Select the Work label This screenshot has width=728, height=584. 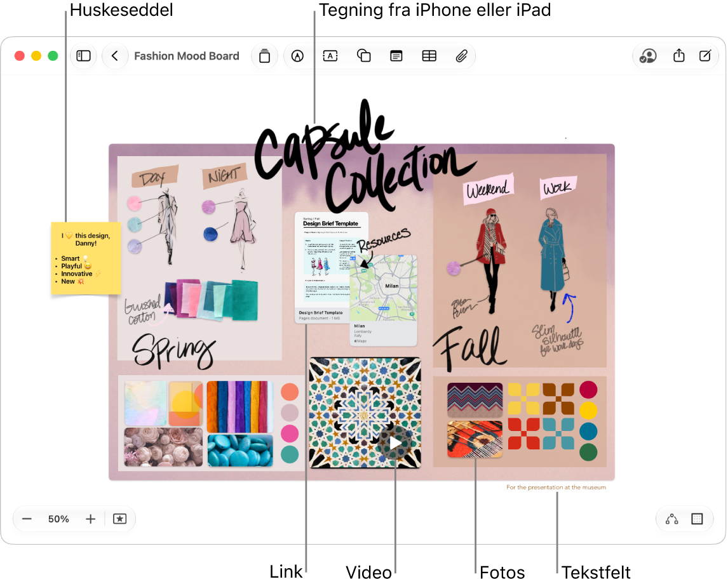558,187
